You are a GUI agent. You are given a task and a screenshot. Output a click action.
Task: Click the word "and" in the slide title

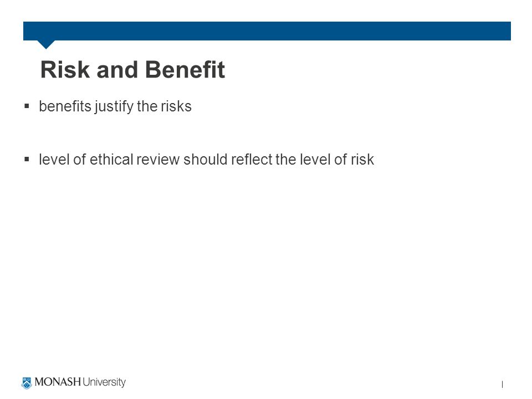(x=117, y=70)
